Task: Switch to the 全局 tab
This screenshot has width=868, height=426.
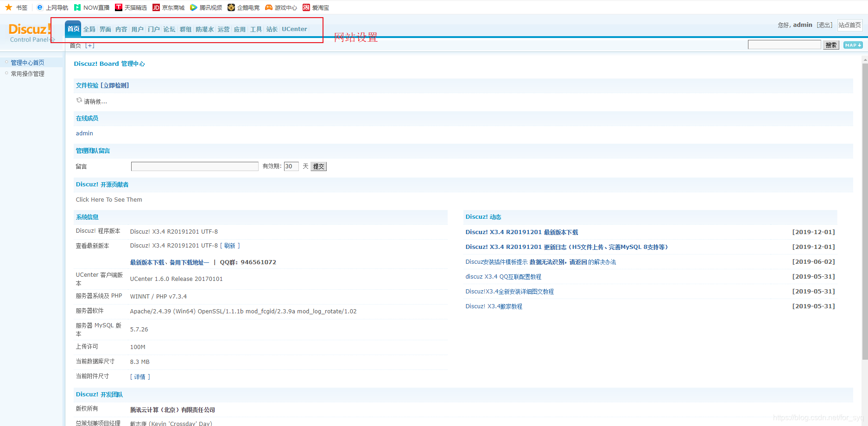Action: tap(89, 29)
